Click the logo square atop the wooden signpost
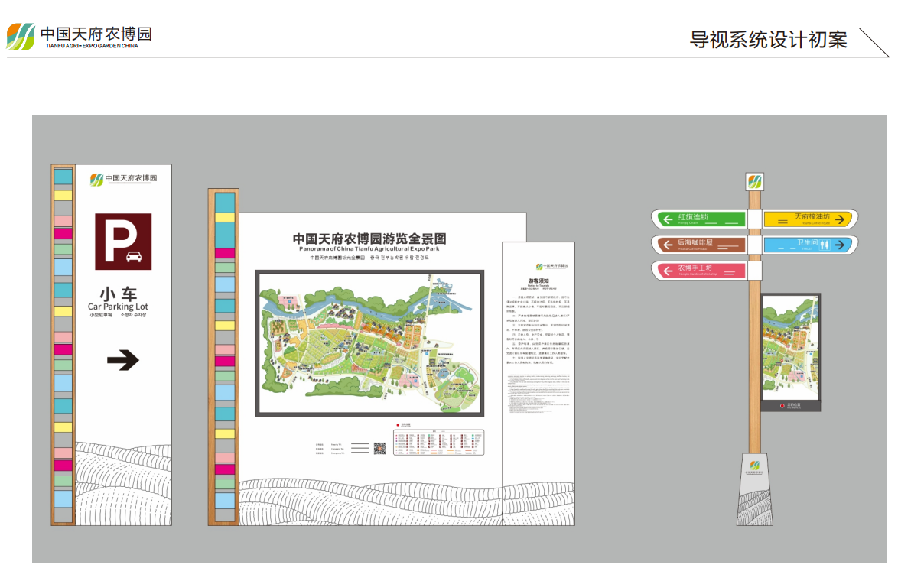 tap(755, 182)
